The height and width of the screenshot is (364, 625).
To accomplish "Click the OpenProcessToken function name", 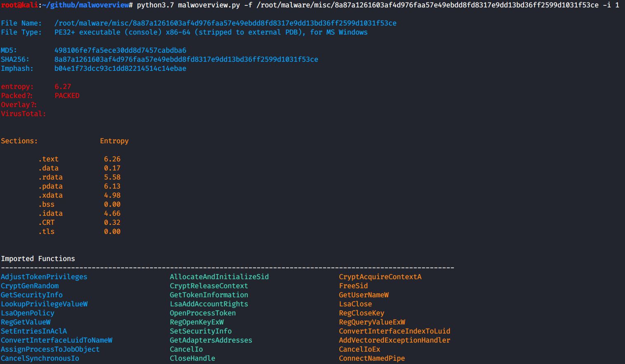I will pos(203,313).
